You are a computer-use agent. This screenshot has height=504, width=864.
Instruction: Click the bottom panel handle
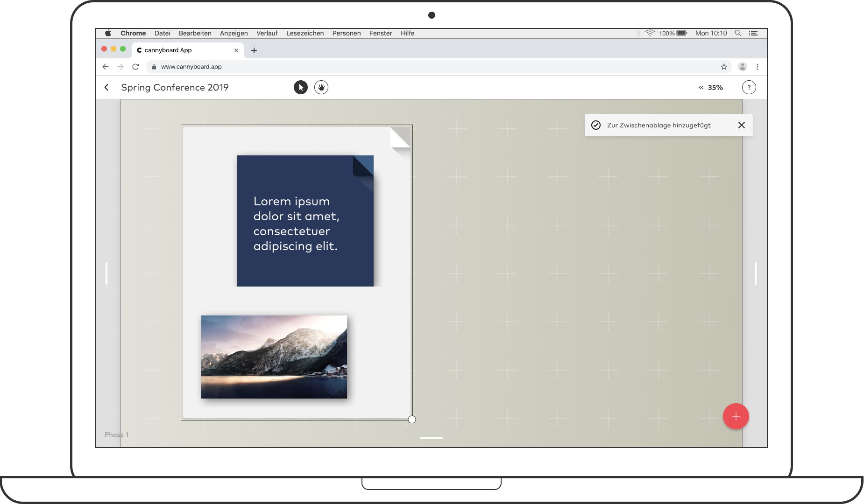(432, 438)
